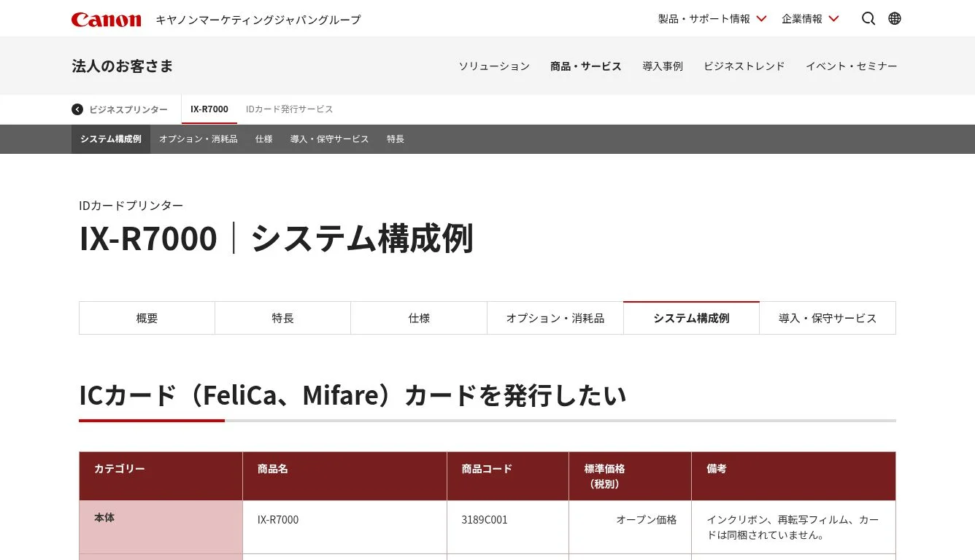Click 標準価格（税別） table header

pos(631,476)
